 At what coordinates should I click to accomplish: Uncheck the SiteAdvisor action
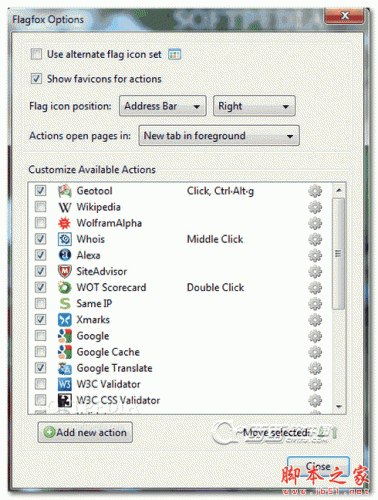pyautogui.click(x=41, y=271)
